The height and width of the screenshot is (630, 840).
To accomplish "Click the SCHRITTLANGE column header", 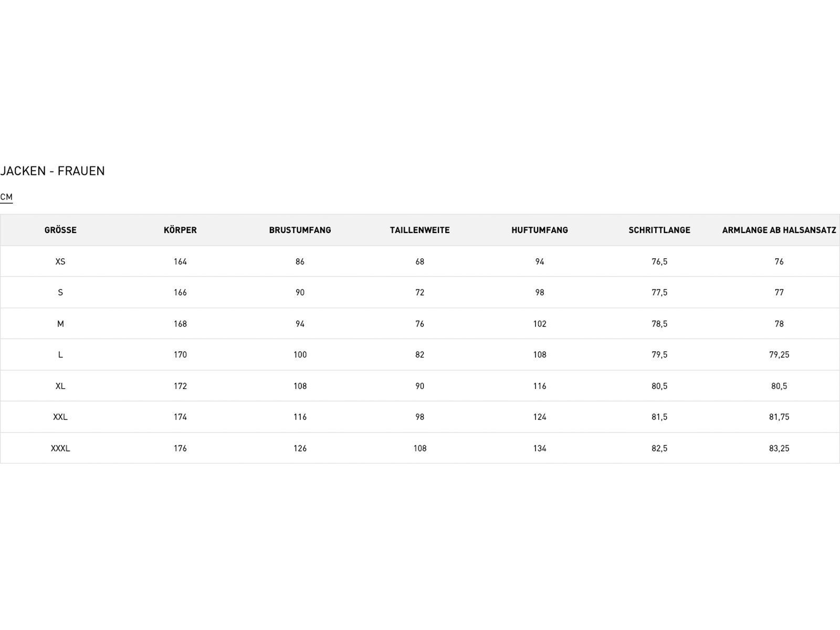I will click(659, 230).
